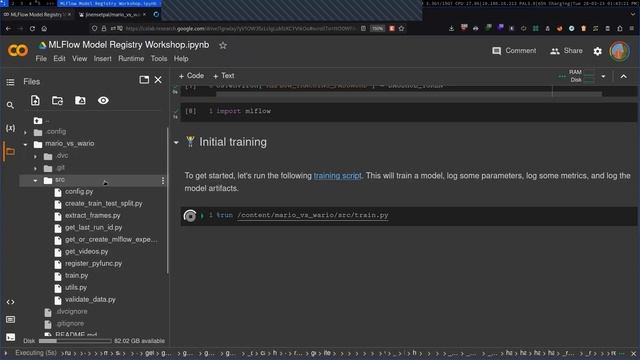Screen dimensions: 640x360
Task: Add a new Text cell
Action: pos(223,76)
